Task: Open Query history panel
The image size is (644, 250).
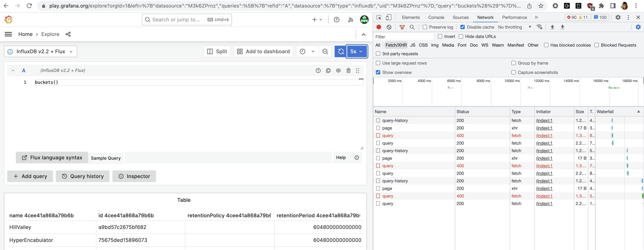Action: pyautogui.click(x=83, y=176)
